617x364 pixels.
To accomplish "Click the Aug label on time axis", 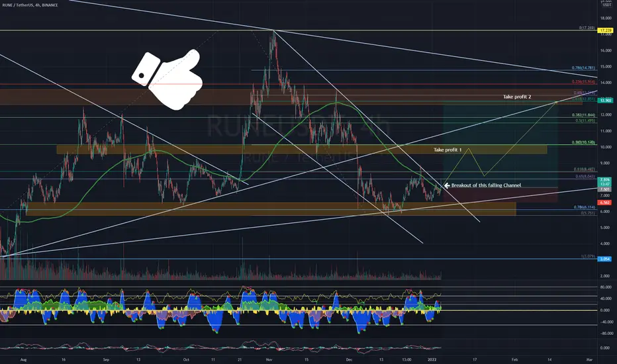I will point(24,359).
